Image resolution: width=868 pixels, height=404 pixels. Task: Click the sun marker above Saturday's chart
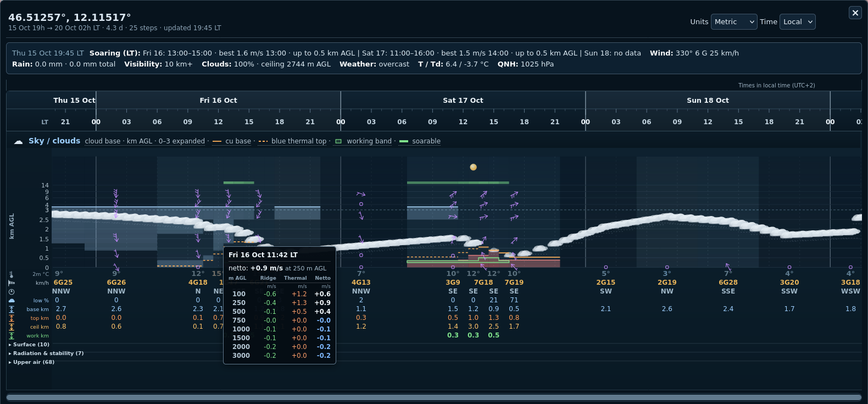tap(473, 167)
